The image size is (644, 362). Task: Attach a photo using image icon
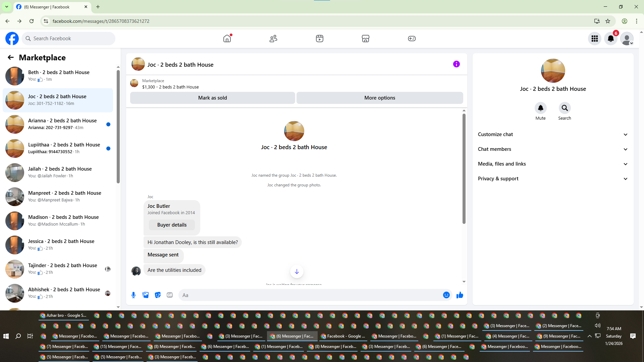(146, 295)
